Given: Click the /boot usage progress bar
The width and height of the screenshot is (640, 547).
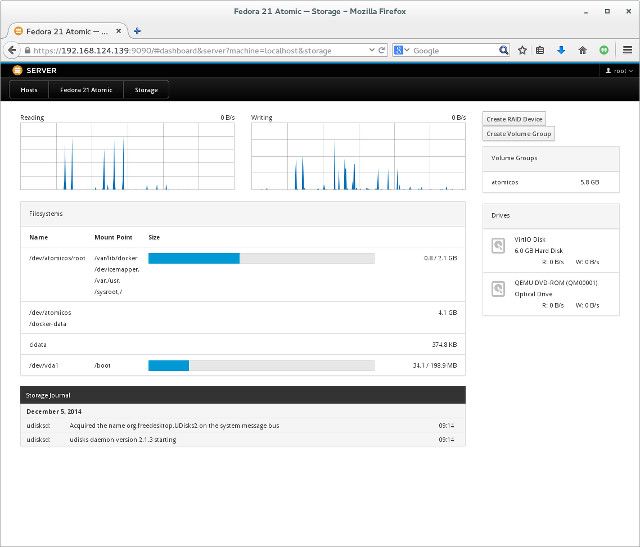Looking at the screenshot, I should [x=261, y=365].
